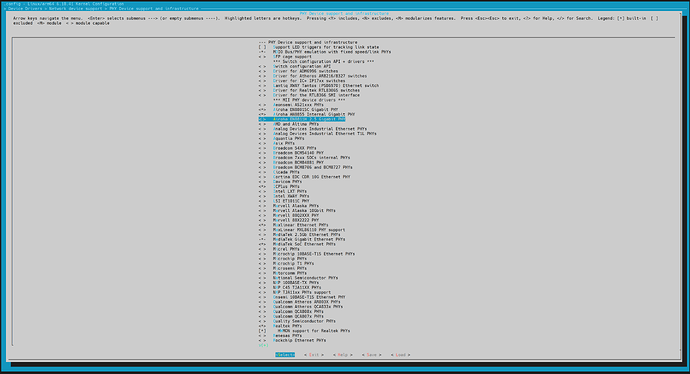This screenshot has height=374, width=690.
Task: Select Intel LXT PHYs entry
Action: pyautogui.click(x=283, y=191)
